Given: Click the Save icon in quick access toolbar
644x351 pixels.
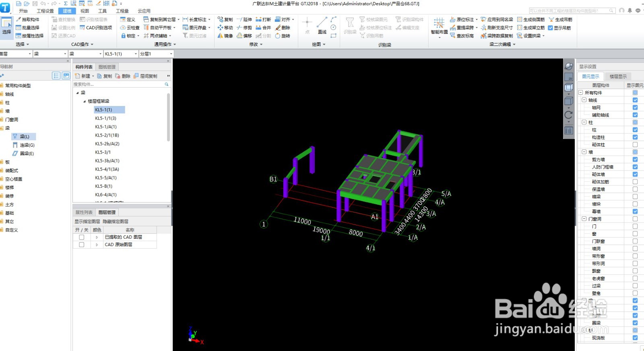Looking at the screenshot, I should (35, 4).
